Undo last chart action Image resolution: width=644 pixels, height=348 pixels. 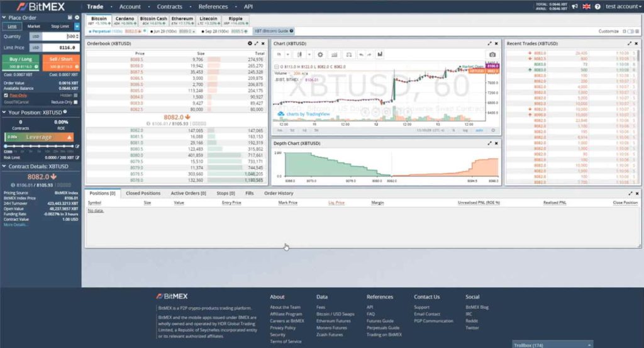(x=361, y=55)
